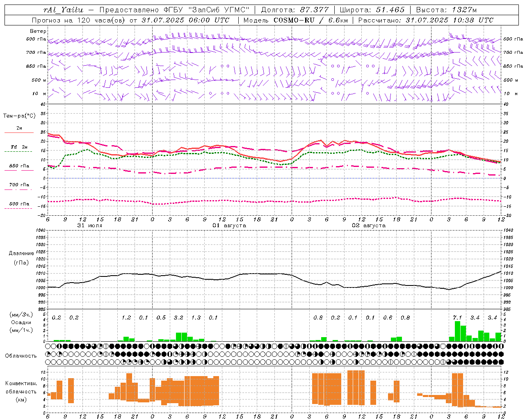Click the "Долгота: 87.377" longitude field
This screenshot has width=525, height=420.
(295, 10)
